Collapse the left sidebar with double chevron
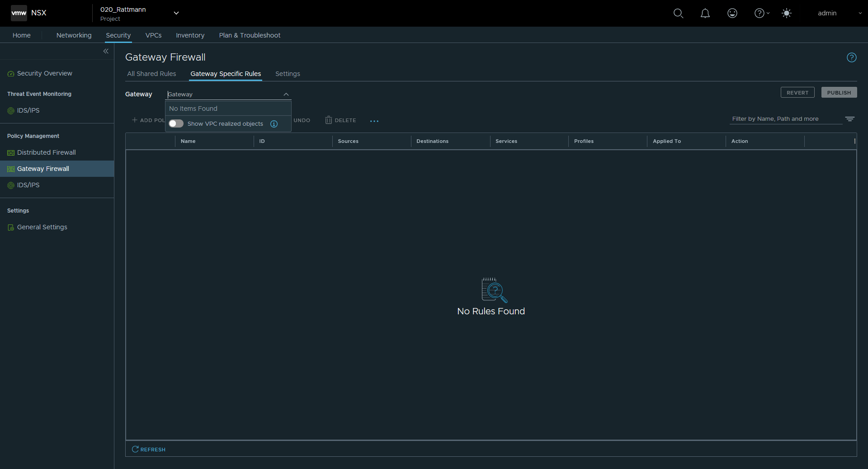The width and height of the screenshot is (868, 469). 106,51
